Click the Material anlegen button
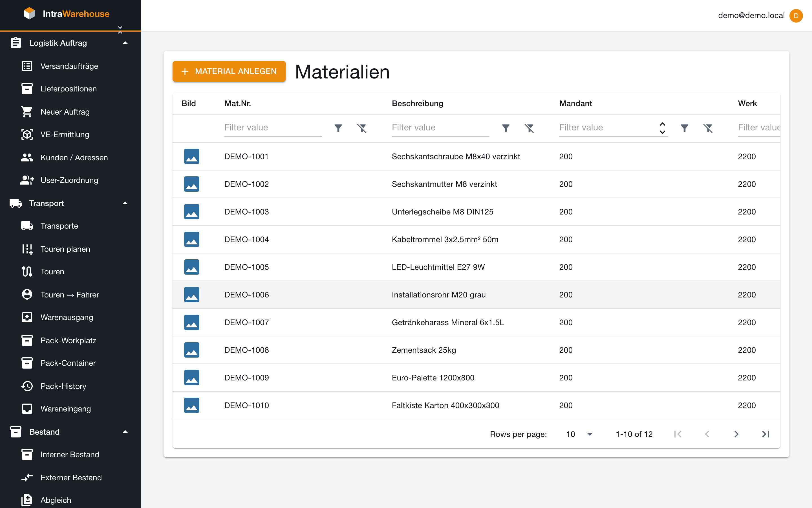The image size is (812, 508). click(x=229, y=71)
